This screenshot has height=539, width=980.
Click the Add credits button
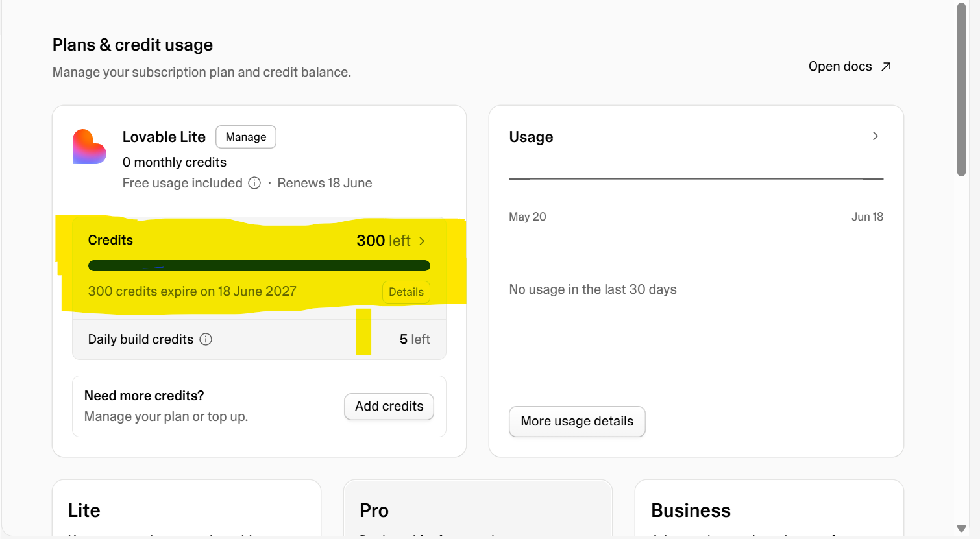(389, 406)
